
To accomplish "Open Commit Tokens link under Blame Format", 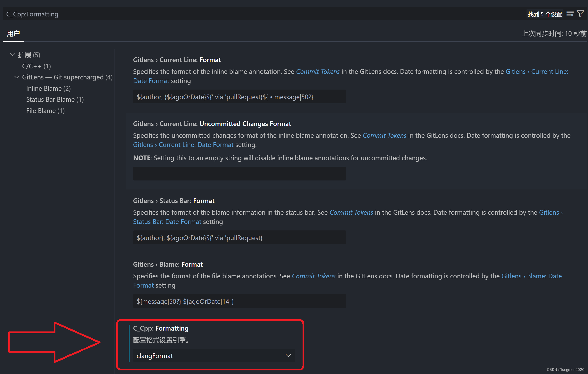I will pos(314,276).
